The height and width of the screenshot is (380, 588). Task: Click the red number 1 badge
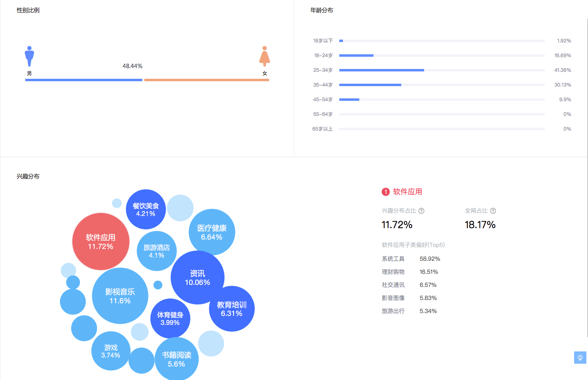386,192
